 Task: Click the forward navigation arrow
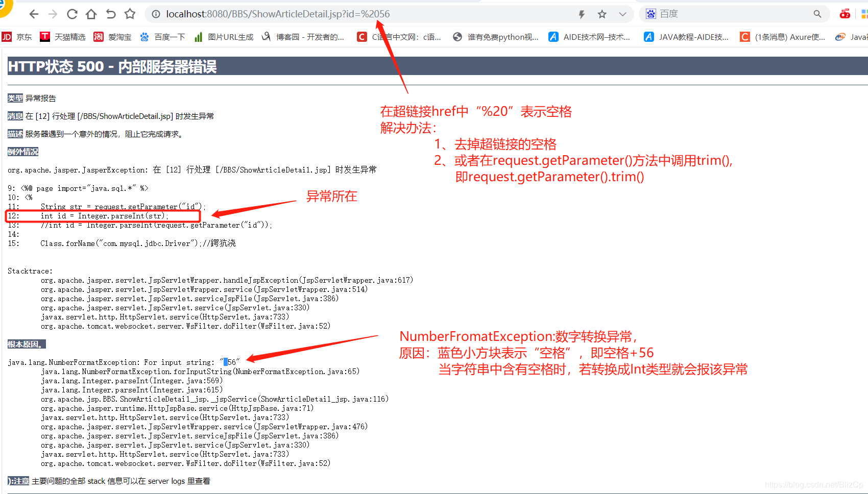(53, 14)
